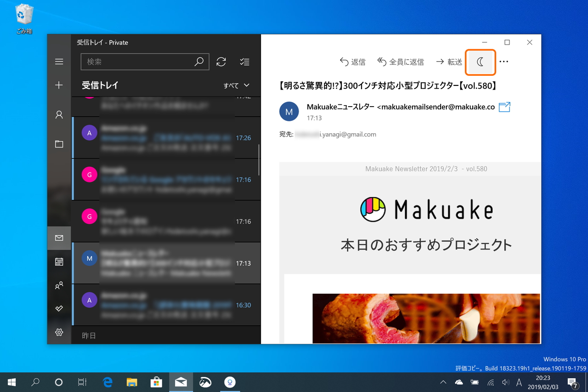
Task: Open the People icon in the sidebar
Action: [59, 285]
